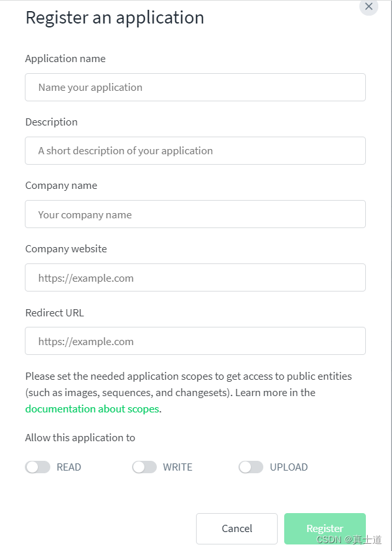The height and width of the screenshot is (551, 392).
Task: Click the "Company website" field label
Action: (66, 249)
